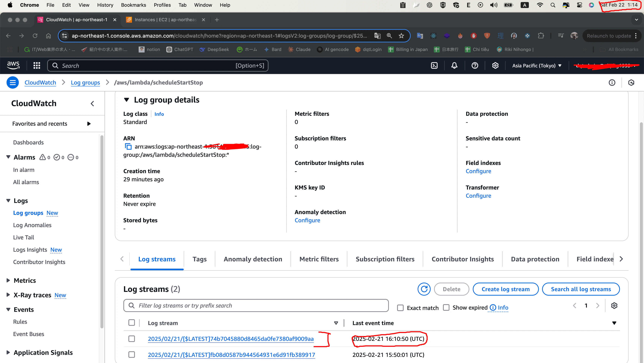The image size is (644, 363).
Task: Open log streams table preferences gear
Action: coord(614,305)
